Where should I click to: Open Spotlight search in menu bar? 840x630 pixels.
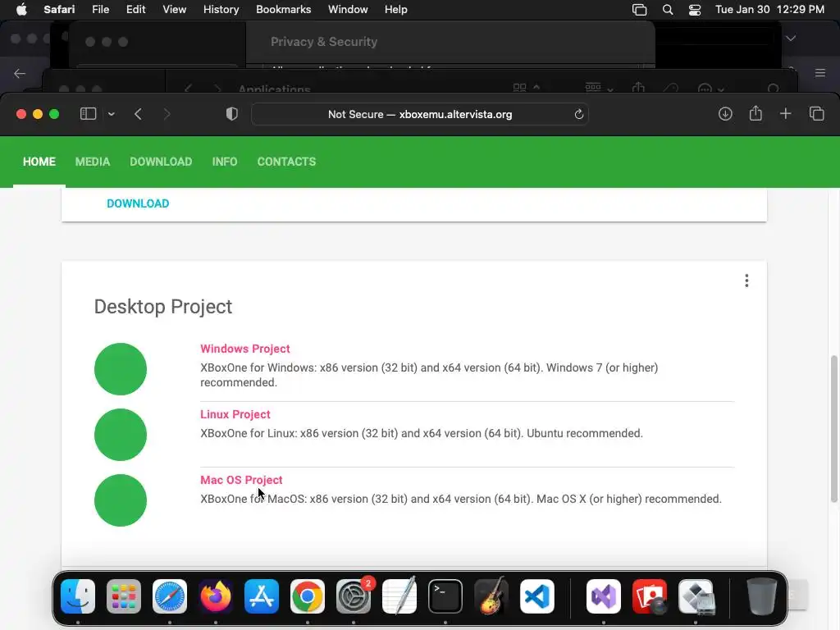coord(668,10)
